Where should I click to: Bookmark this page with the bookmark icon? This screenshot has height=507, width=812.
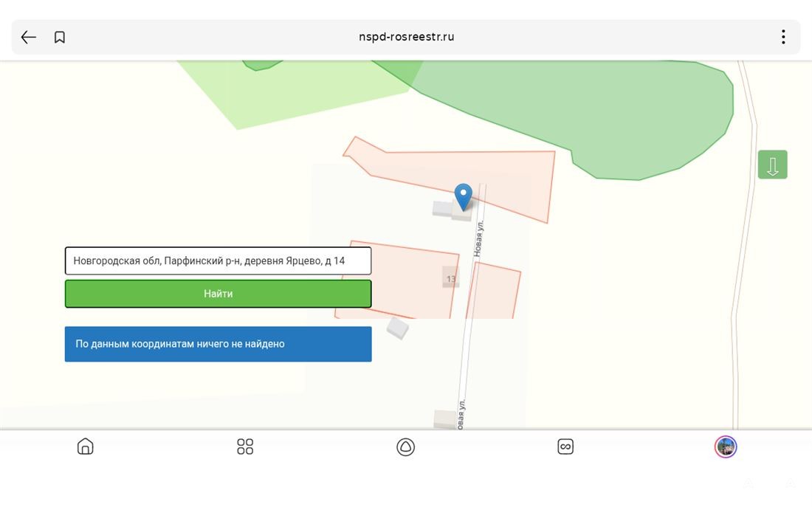[60, 37]
